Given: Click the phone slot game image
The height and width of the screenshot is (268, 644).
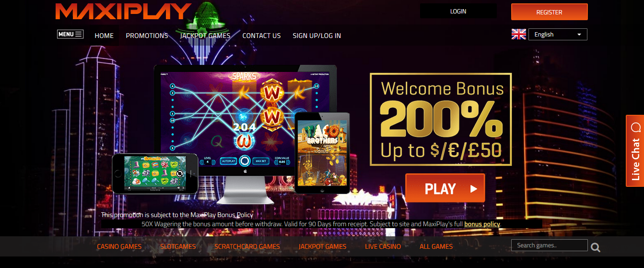Looking at the screenshot, I should pos(155,173).
